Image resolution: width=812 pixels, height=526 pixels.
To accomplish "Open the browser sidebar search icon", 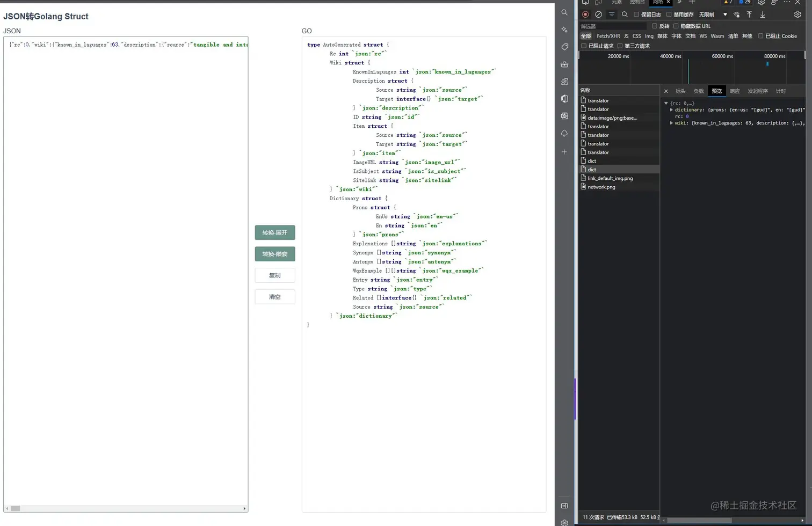I will pos(564,12).
